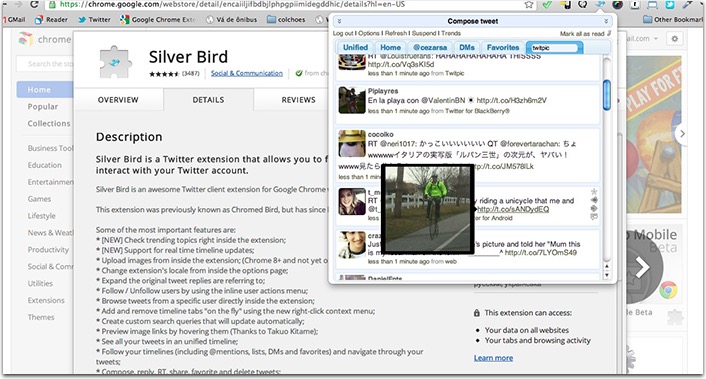Open the Other Bookmarks folder
The width and height of the screenshot is (706, 379).
(x=673, y=20)
